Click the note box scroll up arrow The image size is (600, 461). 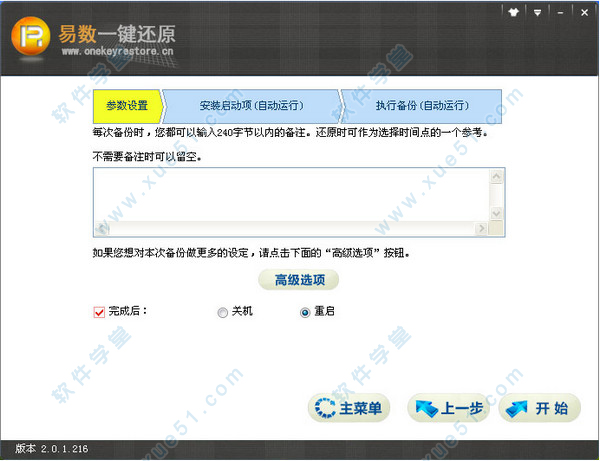pos(496,176)
